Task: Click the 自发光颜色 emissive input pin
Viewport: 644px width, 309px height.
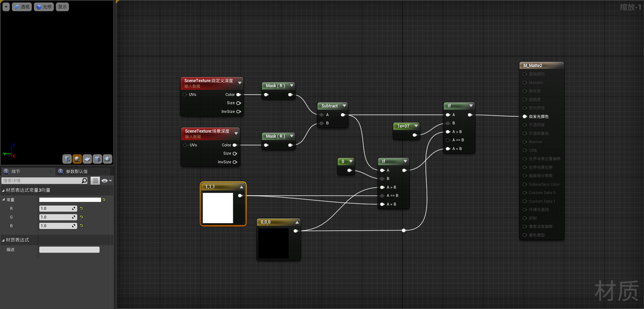Action: click(x=525, y=116)
